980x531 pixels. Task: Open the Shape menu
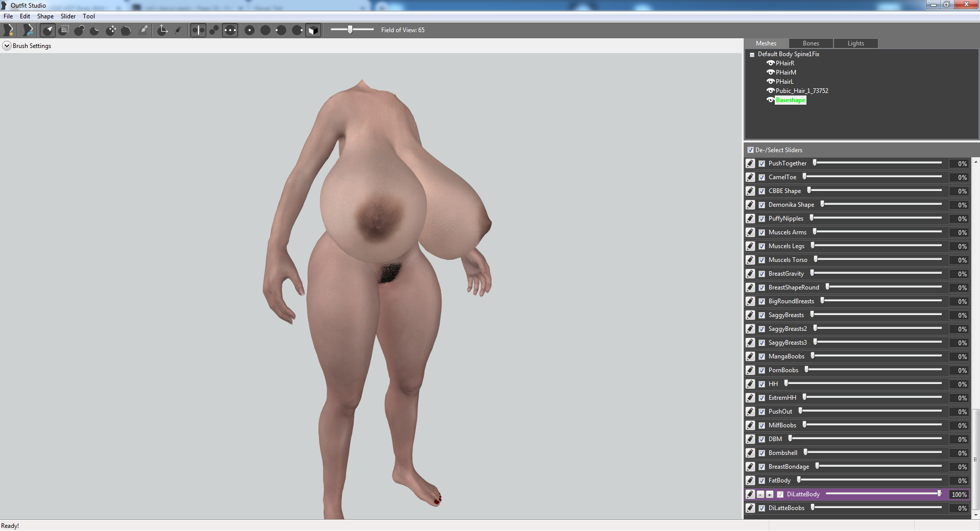click(x=45, y=16)
